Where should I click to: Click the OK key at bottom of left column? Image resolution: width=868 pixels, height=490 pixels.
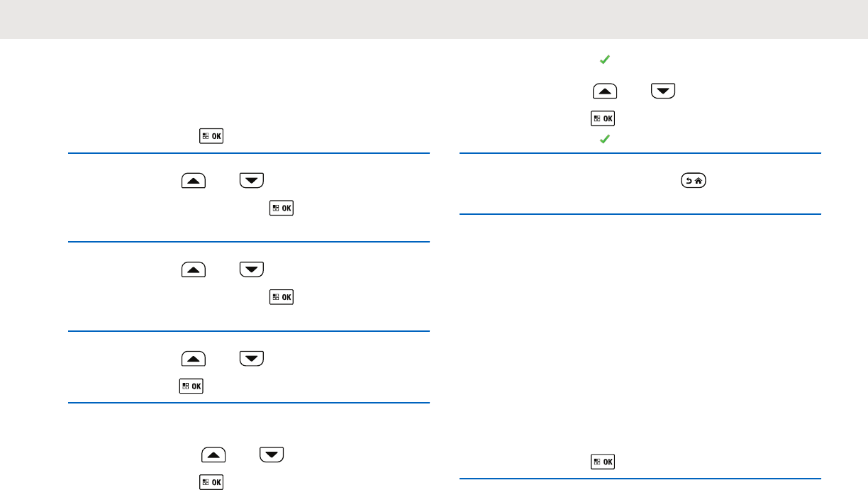pos(211,481)
